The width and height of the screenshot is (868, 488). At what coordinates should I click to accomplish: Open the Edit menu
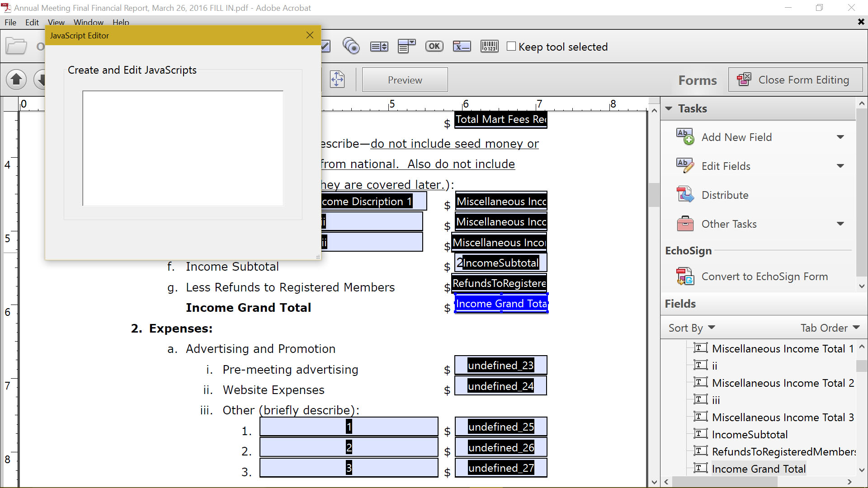(x=32, y=22)
